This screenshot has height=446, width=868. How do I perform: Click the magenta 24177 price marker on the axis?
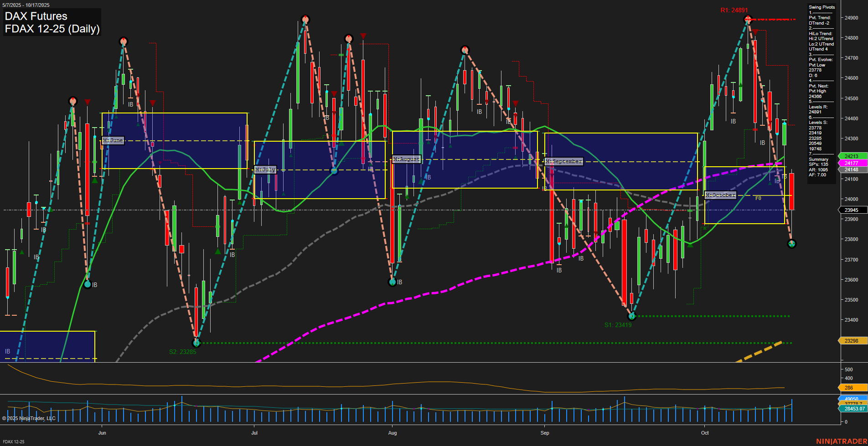pyautogui.click(x=851, y=162)
